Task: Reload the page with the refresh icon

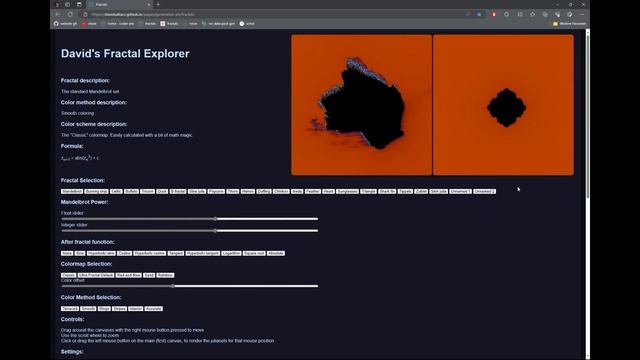Action: point(70,14)
